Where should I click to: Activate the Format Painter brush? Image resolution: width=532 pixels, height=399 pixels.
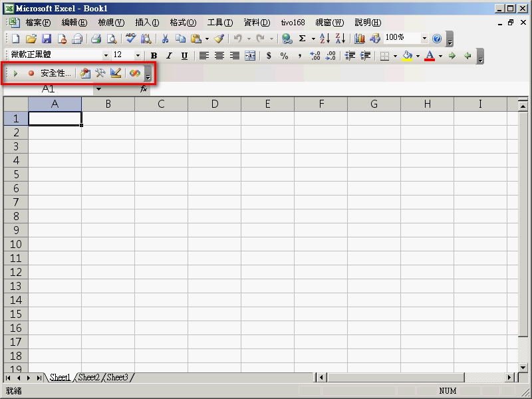tap(219, 39)
